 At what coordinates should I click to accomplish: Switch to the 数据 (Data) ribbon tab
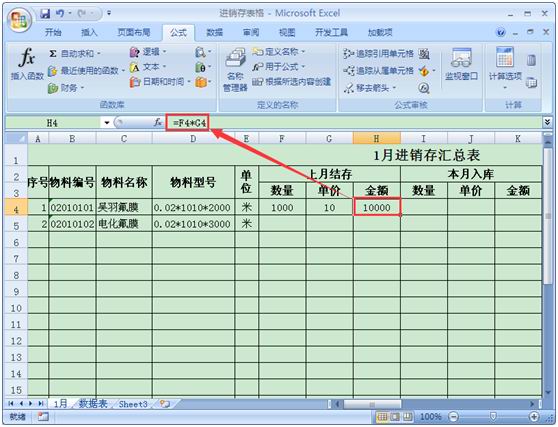[x=215, y=33]
